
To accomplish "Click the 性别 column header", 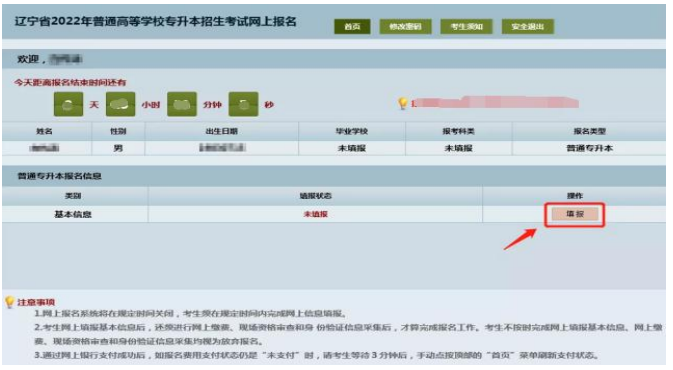I will [x=118, y=131].
